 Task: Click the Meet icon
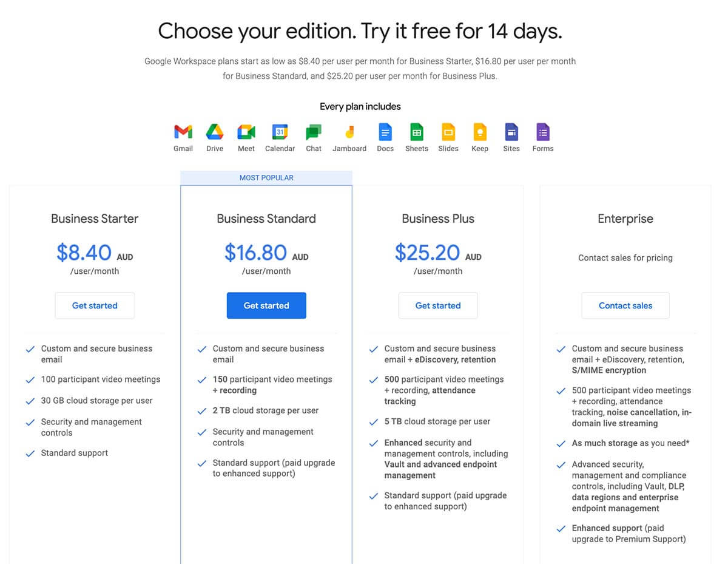pyautogui.click(x=246, y=131)
